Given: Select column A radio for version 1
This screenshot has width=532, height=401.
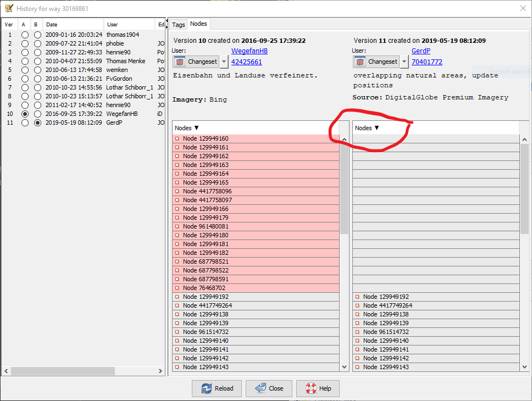Looking at the screenshot, I should click(x=25, y=35).
